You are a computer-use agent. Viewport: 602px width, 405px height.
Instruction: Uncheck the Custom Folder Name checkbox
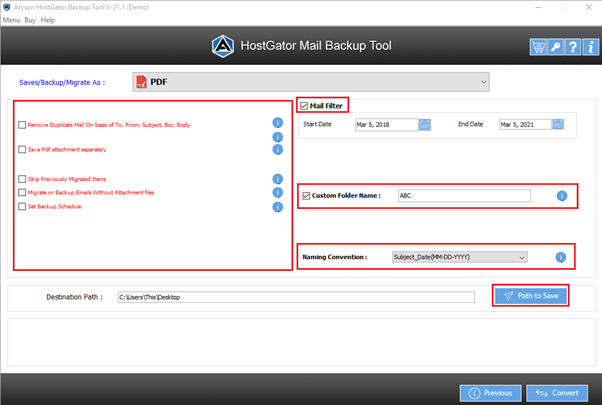[306, 196]
